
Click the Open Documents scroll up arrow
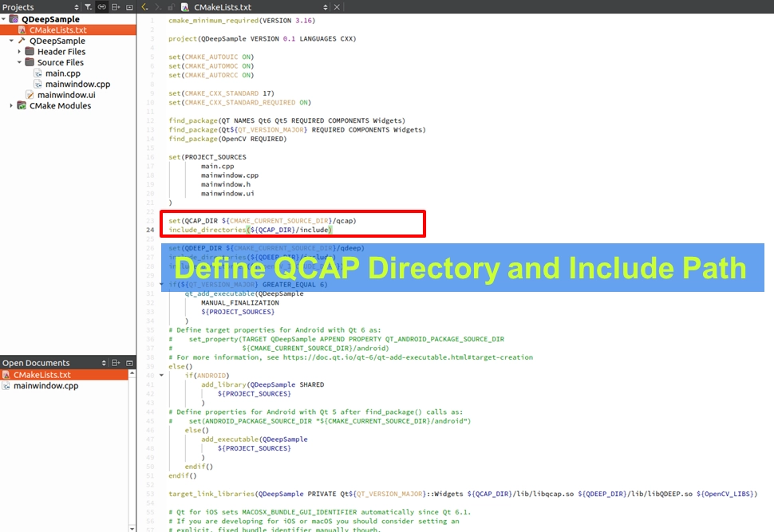132,373
